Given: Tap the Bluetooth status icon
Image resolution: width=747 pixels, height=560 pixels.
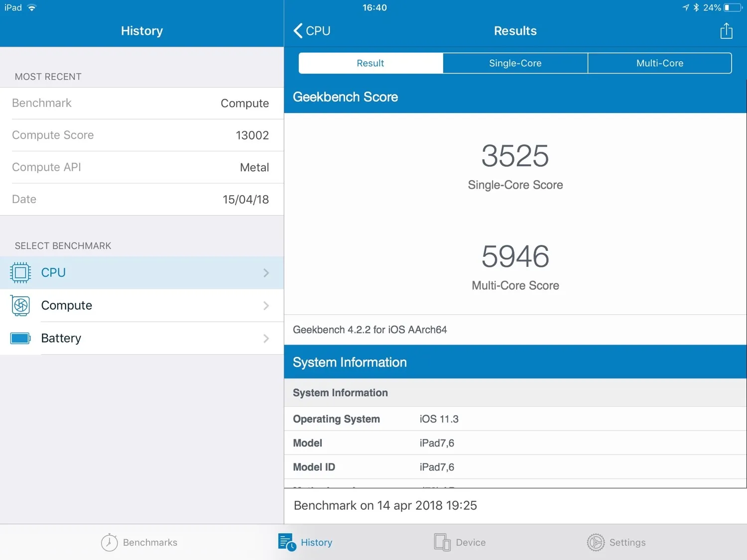Looking at the screenshot, I should click(696, 7).
